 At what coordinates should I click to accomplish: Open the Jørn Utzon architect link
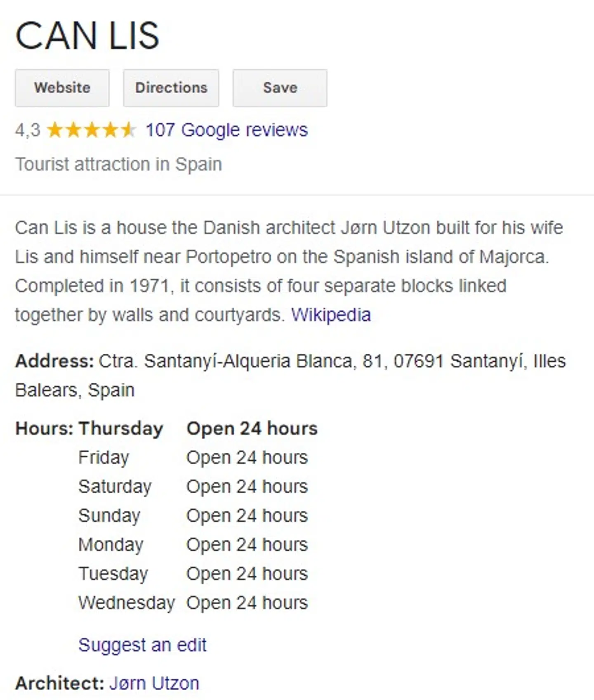tap(154, 683)
